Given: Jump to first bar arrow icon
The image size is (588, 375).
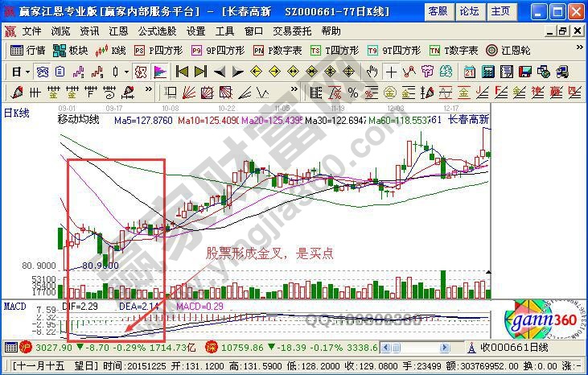Looking at the screenshot, I should (x=182, y=71).
